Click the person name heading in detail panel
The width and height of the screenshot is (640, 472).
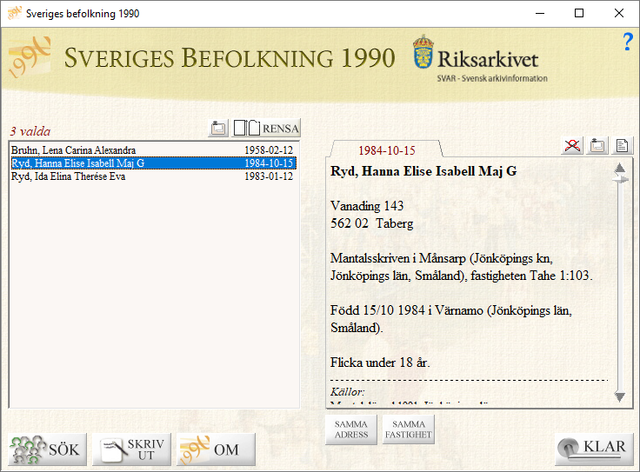[423, 171]
